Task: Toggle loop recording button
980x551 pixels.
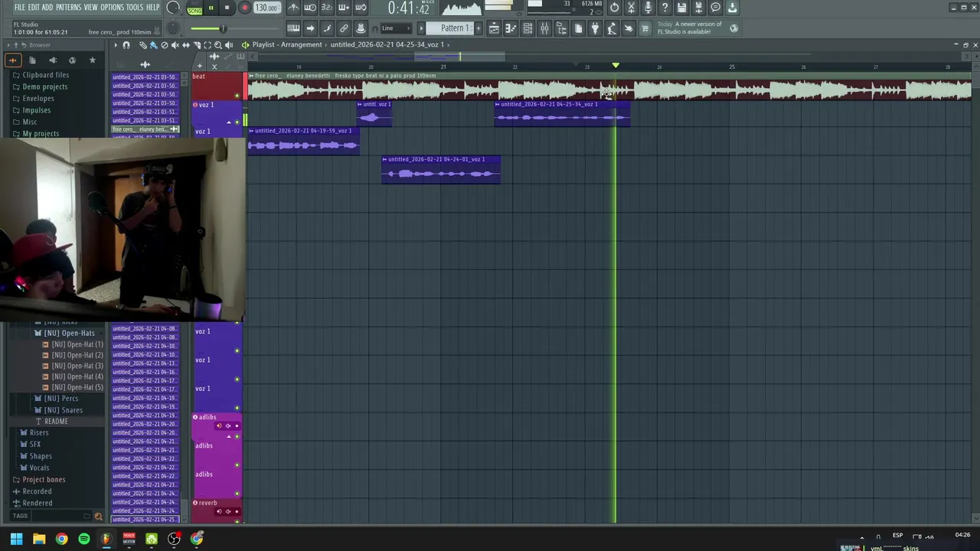Action: coord(361,8)
